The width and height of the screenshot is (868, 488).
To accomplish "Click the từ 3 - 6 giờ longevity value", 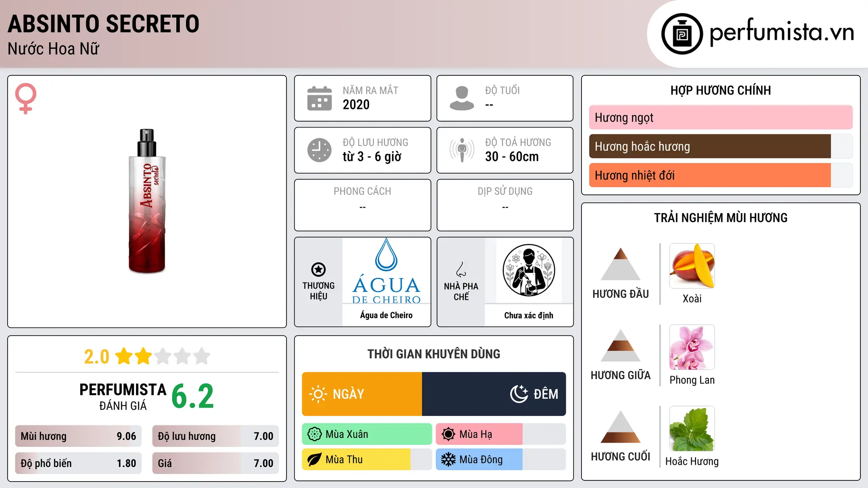I will pyautogui.click(x=372, y=157).
